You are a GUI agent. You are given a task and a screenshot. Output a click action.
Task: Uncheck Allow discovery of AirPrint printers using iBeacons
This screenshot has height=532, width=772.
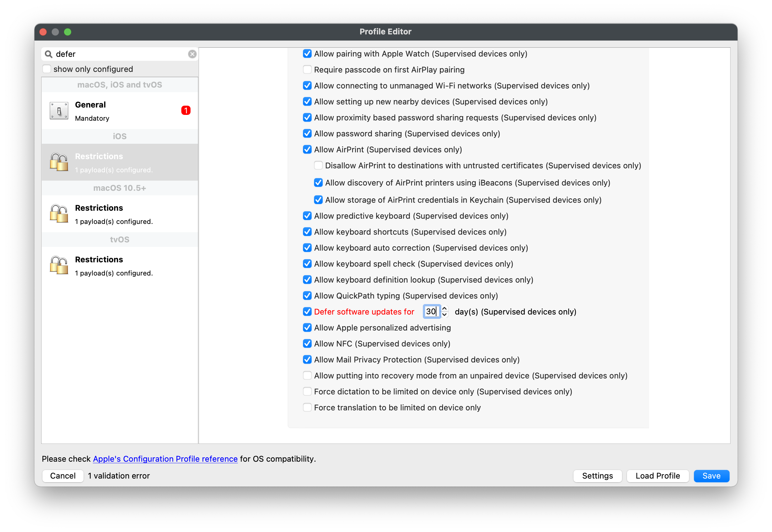click(x=318, y=183)
